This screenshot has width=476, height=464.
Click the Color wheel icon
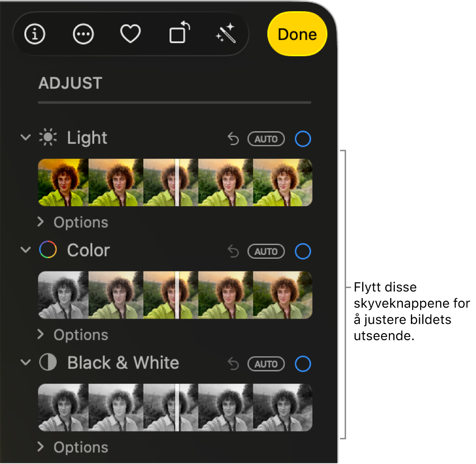pyautogui.click(x=48, y=250)
